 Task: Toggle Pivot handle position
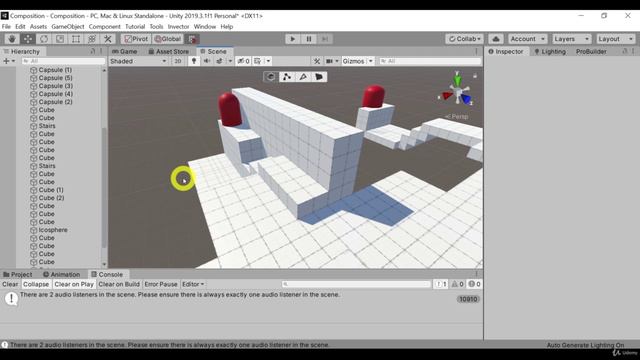click(x=136, y=39)
